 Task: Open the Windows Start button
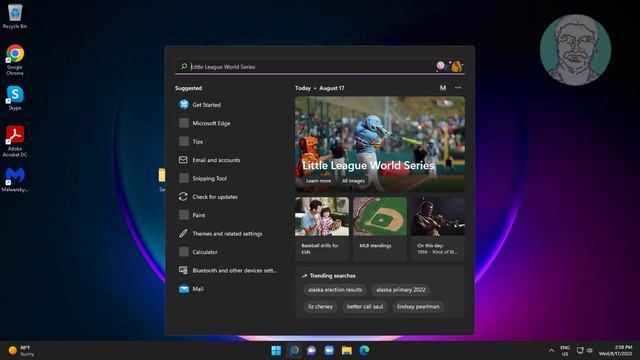coord(276,350)
